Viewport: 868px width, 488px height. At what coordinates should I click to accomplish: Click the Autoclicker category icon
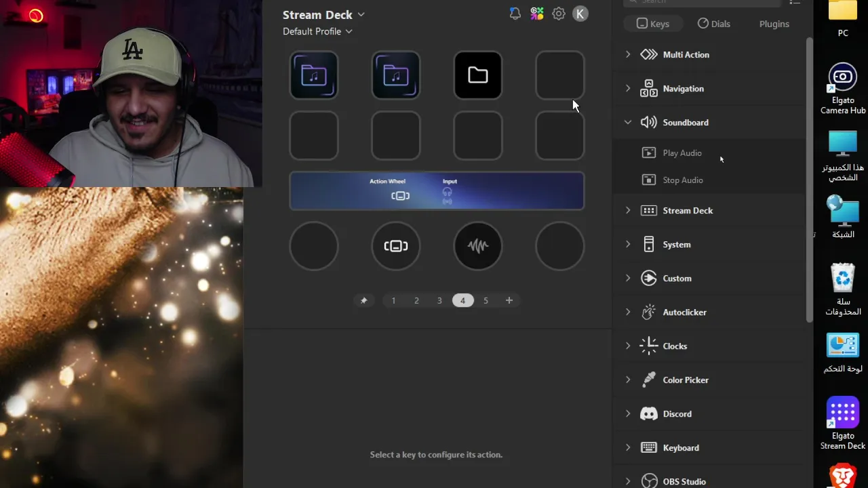649,312
